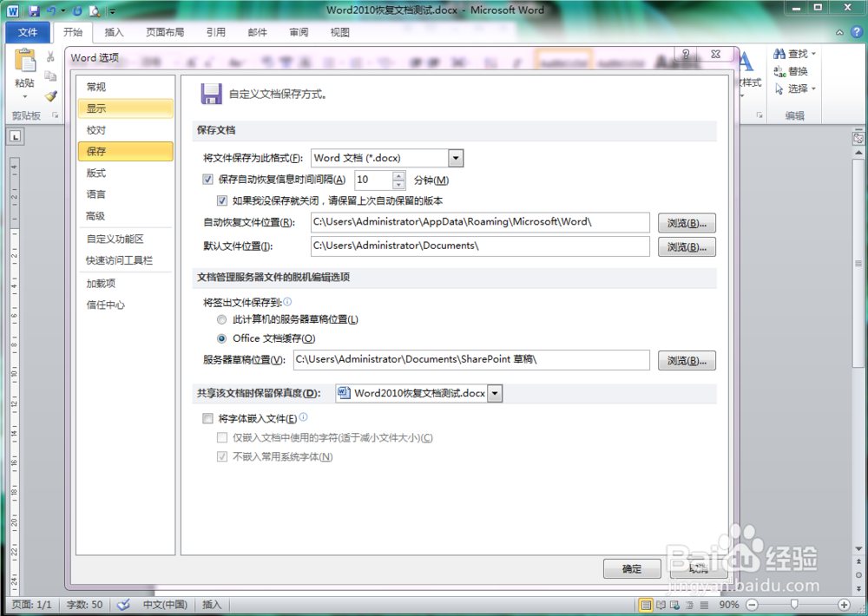The height and width of the screenshot is (616, 868).
Task: Click the dialog help question mark button
Action: 686,55
